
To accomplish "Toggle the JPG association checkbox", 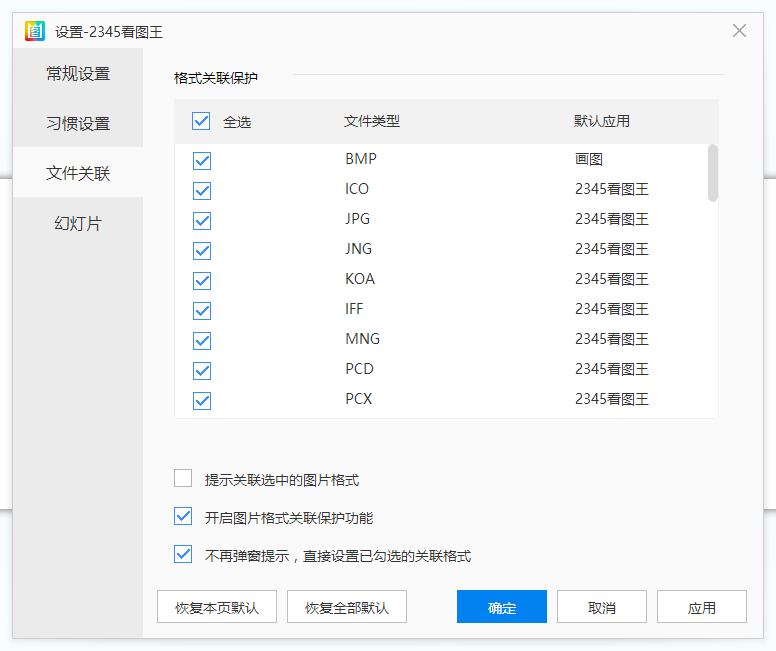I will tap(202, 221).
